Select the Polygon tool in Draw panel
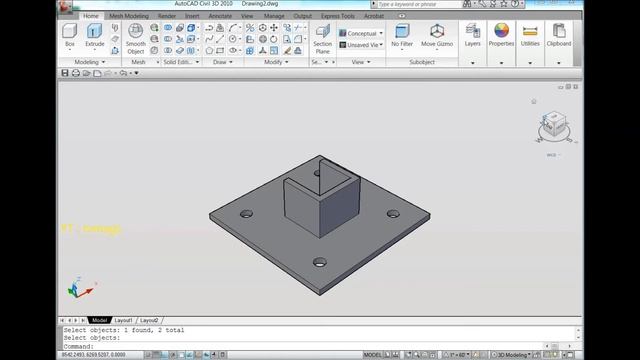Image resolution: width=640 pixels, height=360 pixels. point(209,51)
